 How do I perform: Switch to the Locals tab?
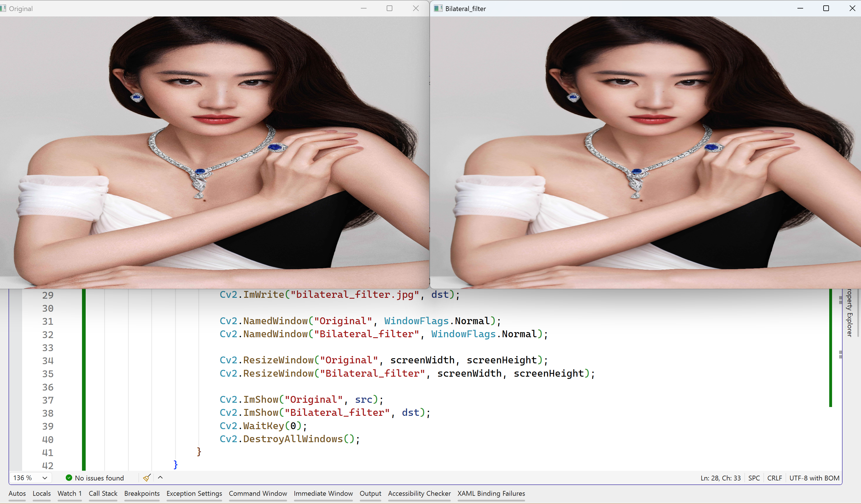coord(42,493)
